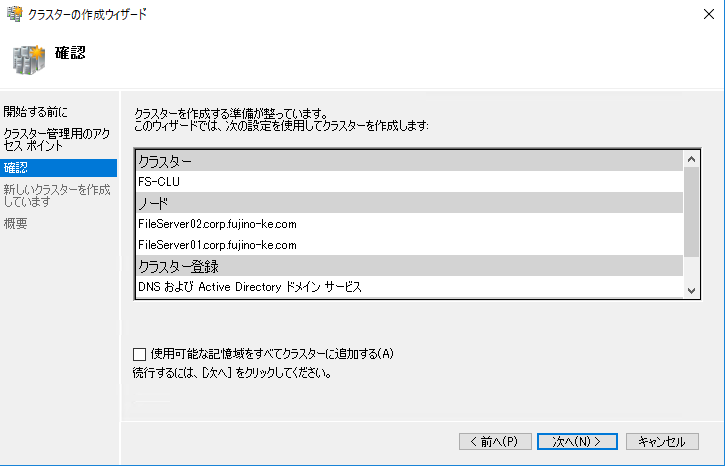Open クラスター管理用のアクセス ポイント step
This screenshot has height=466, width=725.
(56, 140)
